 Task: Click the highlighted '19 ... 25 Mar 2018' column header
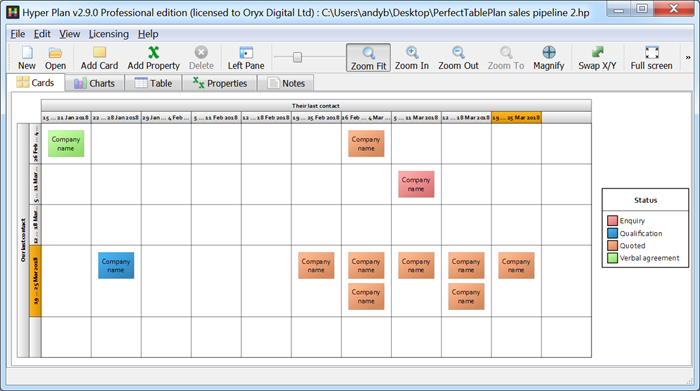[x=517, y=118]
